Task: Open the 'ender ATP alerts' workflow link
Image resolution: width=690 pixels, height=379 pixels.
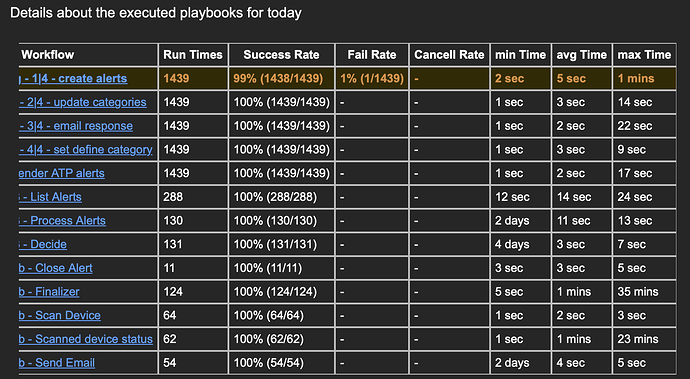Action: [x=62, y=173]
